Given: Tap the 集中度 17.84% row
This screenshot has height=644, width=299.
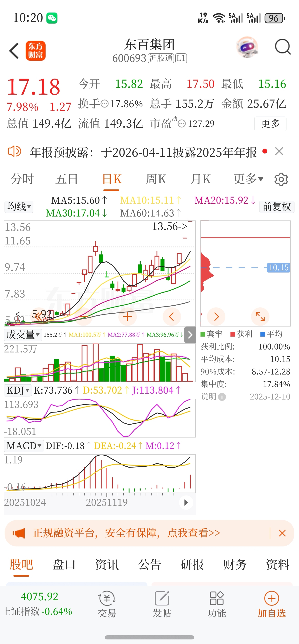Looking at the screenshot, I should [x=245, y=384].
